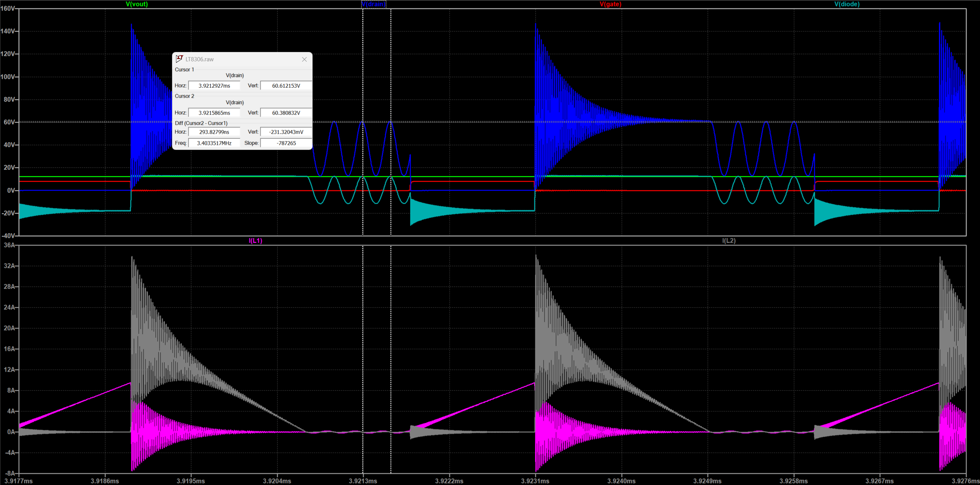Close the LT8306.raw cursor dialog
980x485 pixels.
304,59
